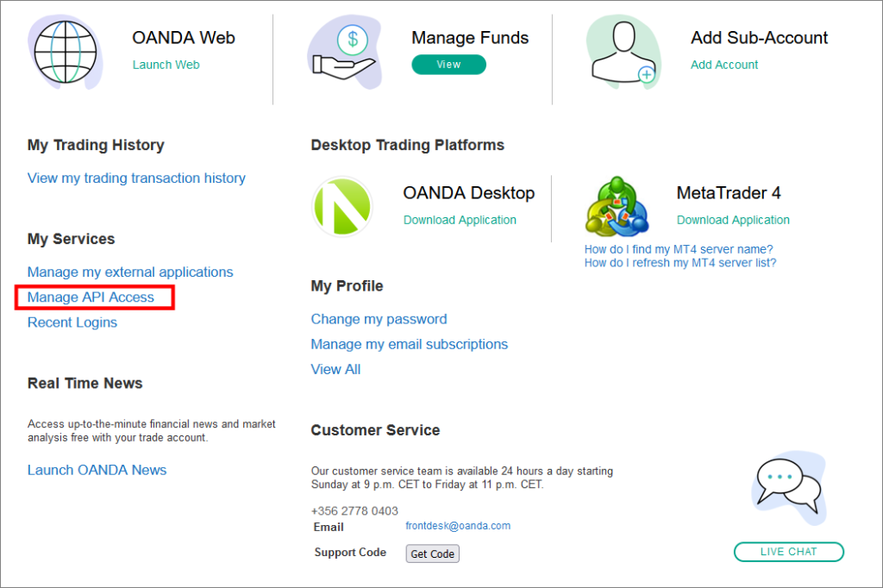Click the frontdesk@oanda.com email link
Screen dimensions: 883x588
458,525
